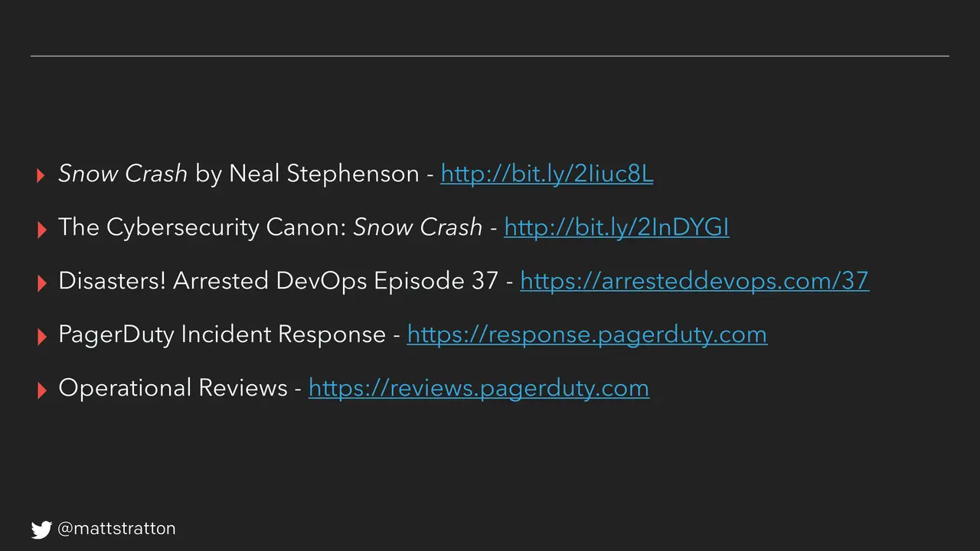
Task: Click the @mattstratton handle text
Action: (x=116, y=529)
